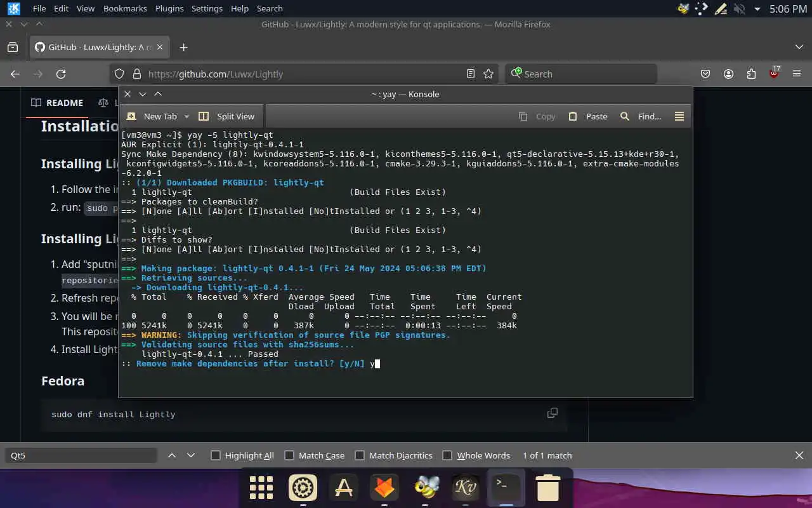Open Firefox account icon
The image size is (812, 508).
[728, 74]
